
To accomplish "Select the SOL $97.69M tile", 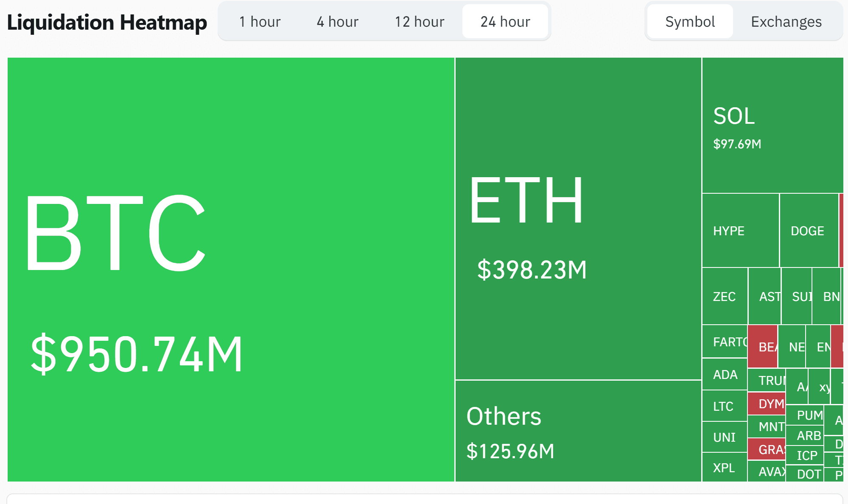I will tap(772, 125).
